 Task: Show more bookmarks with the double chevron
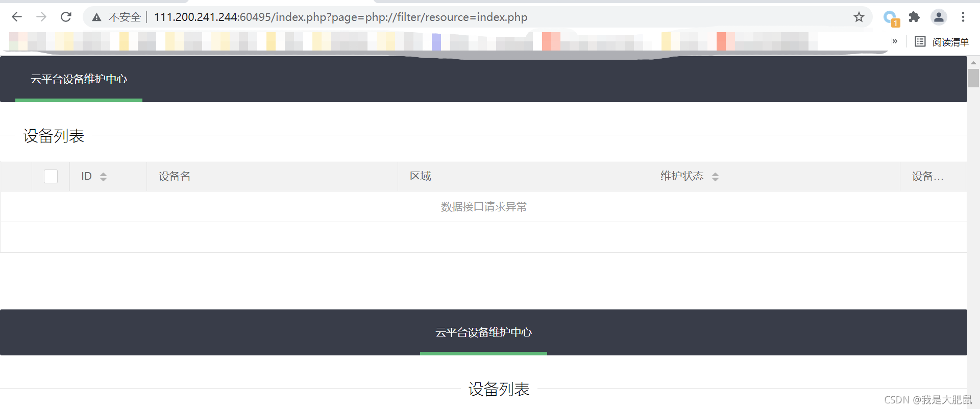click(895, 41)
